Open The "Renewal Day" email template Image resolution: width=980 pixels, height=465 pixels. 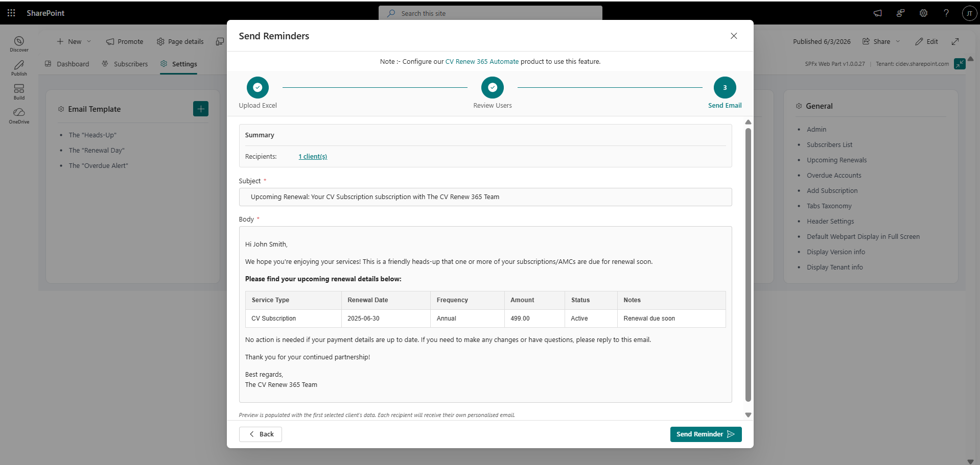click(x=97, y=151)
